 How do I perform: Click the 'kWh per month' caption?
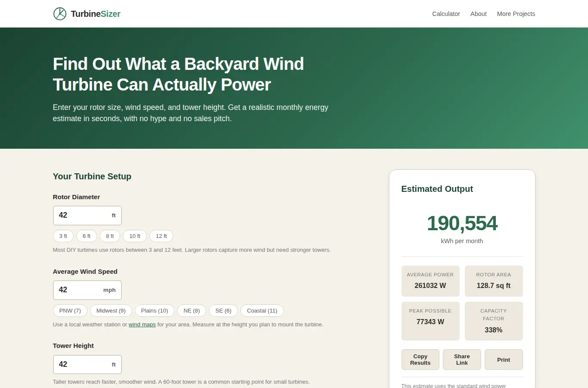coord(462,241)
